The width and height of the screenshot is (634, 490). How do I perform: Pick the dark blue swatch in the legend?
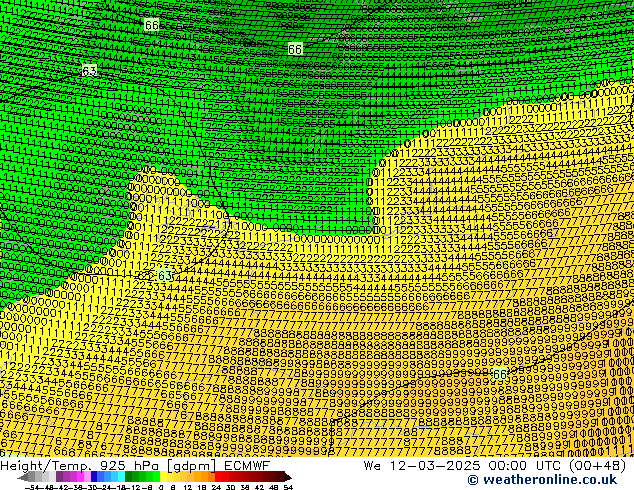click(x=94, y=476)
